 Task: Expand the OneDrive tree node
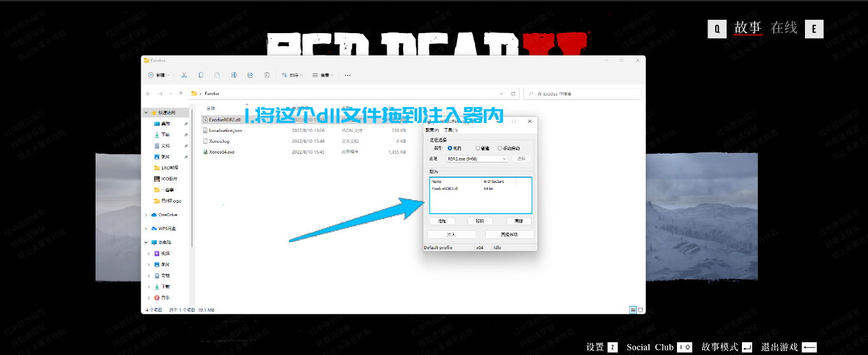coord(146,215)
